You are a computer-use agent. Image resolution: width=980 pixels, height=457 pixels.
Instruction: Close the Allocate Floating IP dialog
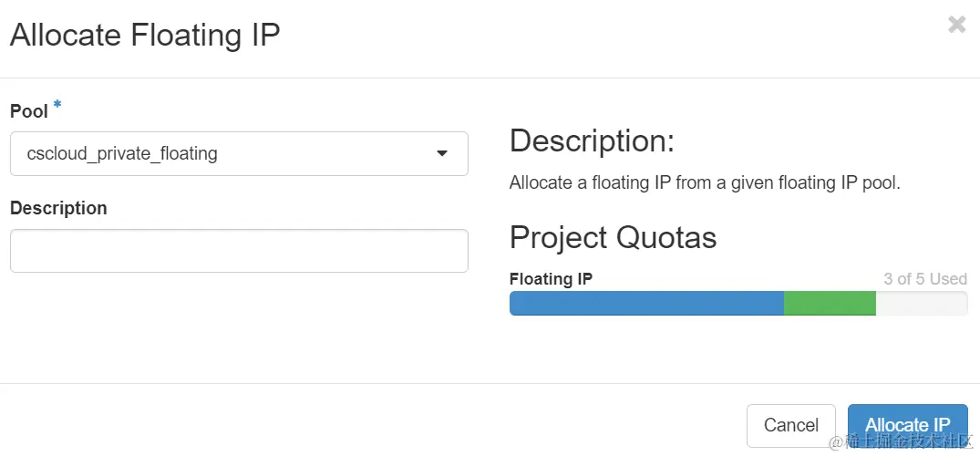(x=956, y=25)
